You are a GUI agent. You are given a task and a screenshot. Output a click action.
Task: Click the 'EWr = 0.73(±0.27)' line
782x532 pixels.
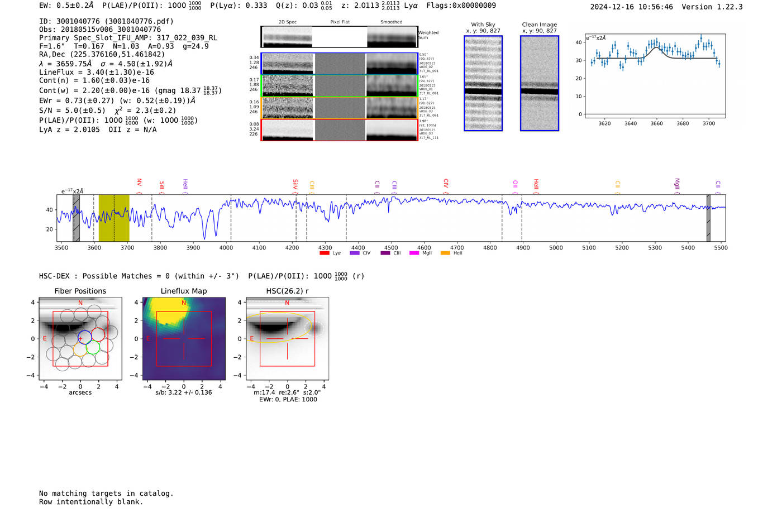[117, 100]
